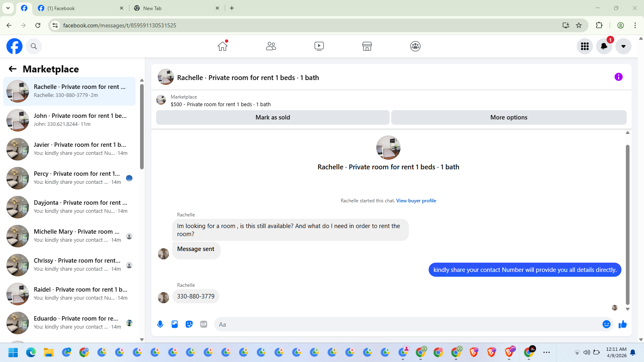Screen dimensions: 644x362
Task: Click the listing thumbnail in chat header
Action: pyautogui.click(x=166, y=77)
